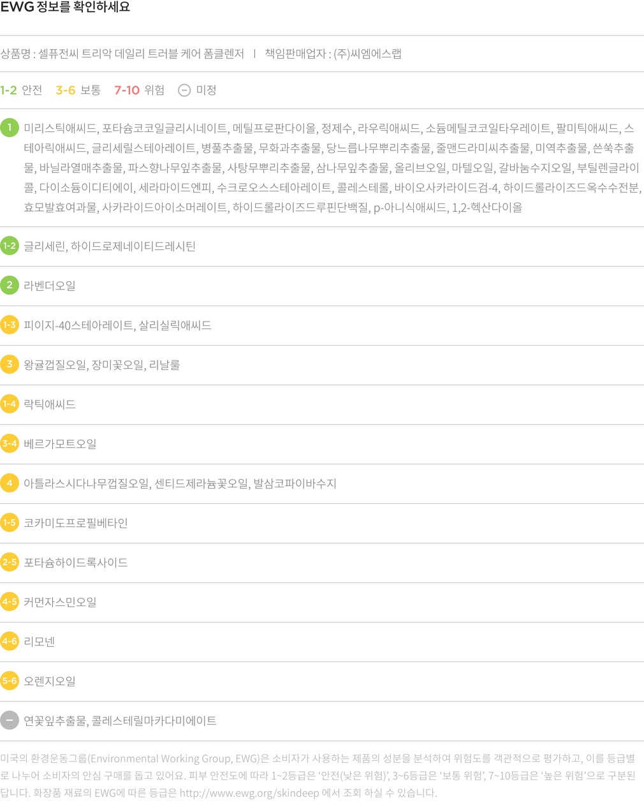Image resolution: width=644 pixels, height=812 pixels.
Task: Click the green 1-2 grade badge beside 글리세린
Action: (10, 246)
